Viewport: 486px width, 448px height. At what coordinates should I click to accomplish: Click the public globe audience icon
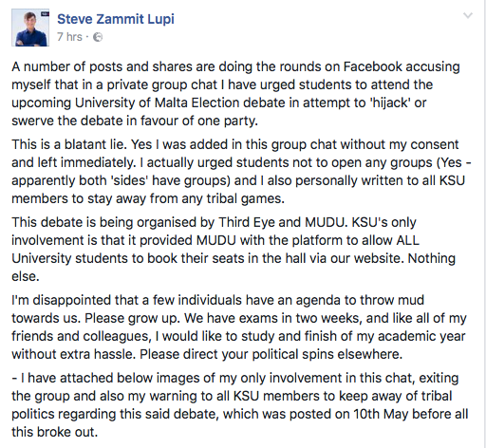pyautogui.click(x=98, y=37)
